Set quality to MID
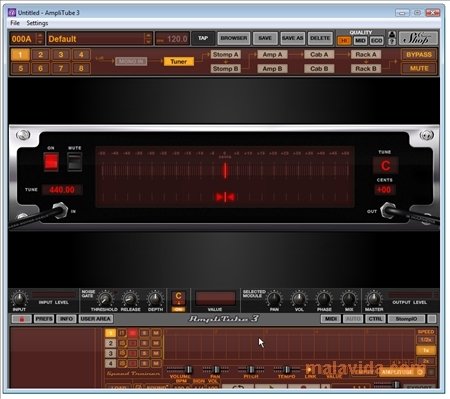 360,41
